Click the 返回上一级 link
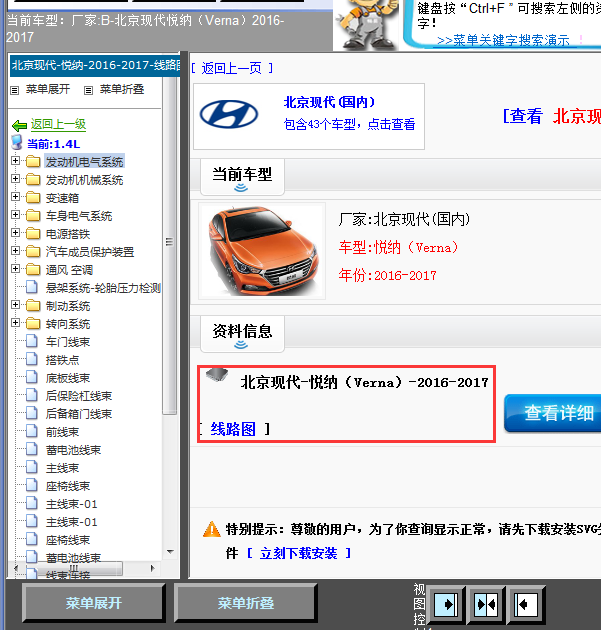This screenshot has width=601, height=630. click(x=59, y=124)
